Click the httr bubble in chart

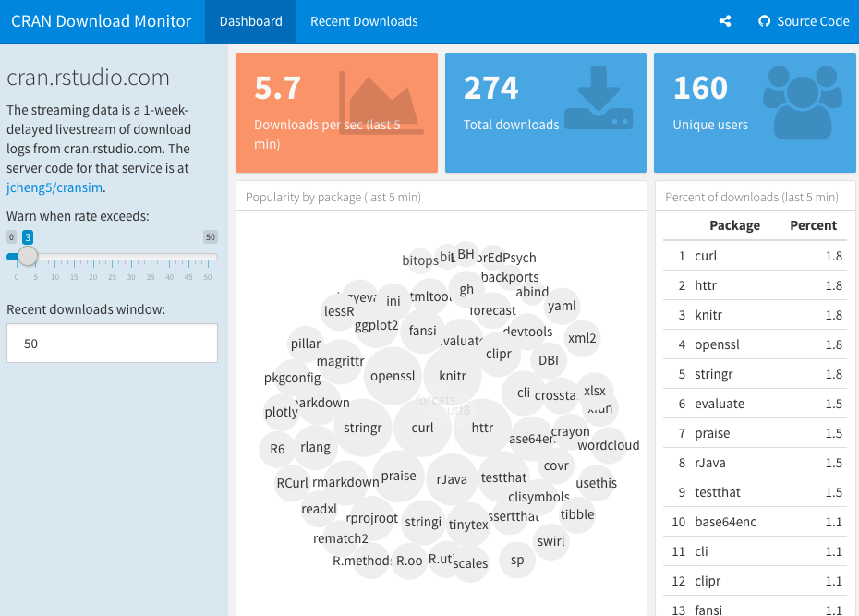(x=482, y=428)
